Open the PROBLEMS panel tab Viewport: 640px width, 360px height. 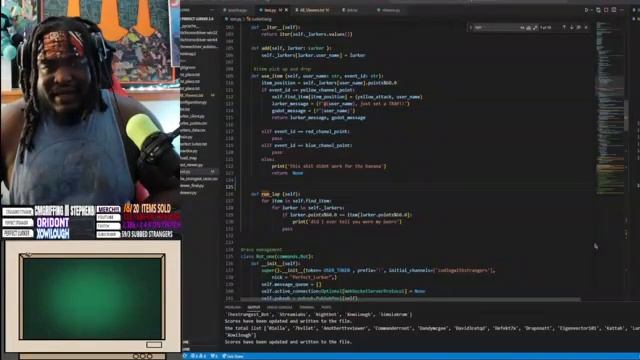(x=233, y=307)
